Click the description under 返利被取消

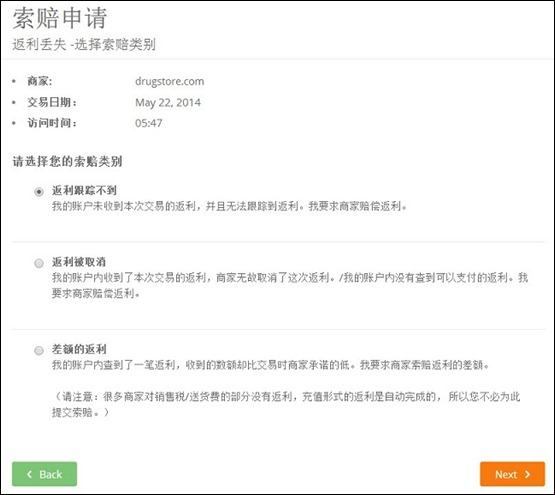pyautogui.click(x=290, y=285)
